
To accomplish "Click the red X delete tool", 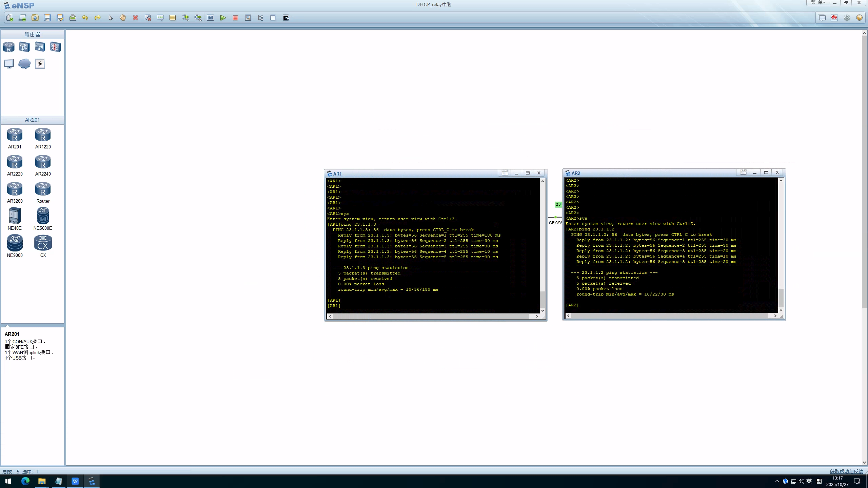I will 135,18.
